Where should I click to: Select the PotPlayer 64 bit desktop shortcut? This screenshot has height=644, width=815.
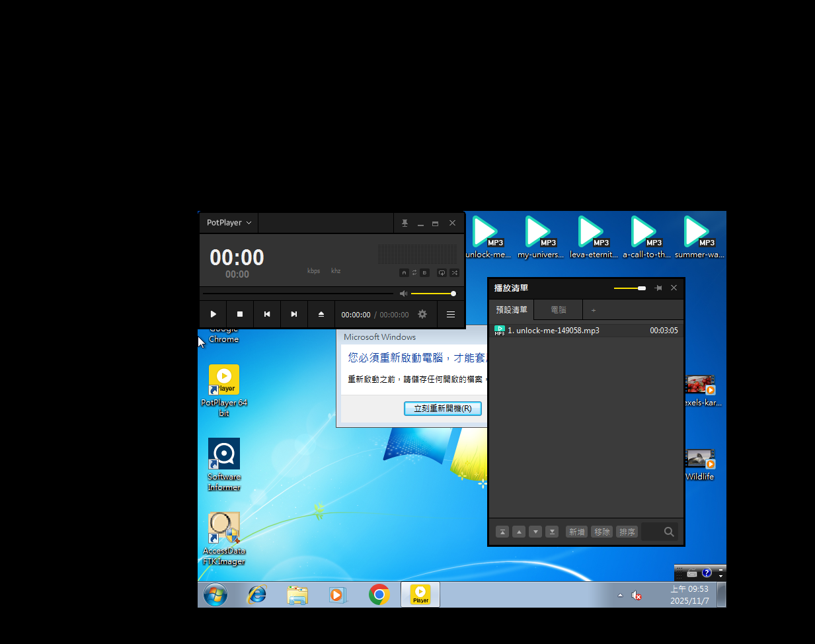click(224, 390)
